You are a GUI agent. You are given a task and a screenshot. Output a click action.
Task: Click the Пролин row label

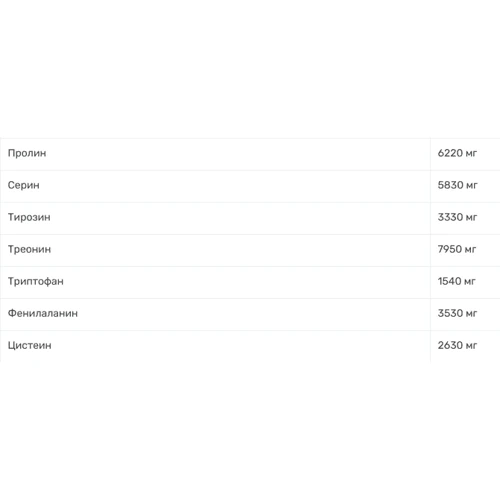(x=27, y=153)
